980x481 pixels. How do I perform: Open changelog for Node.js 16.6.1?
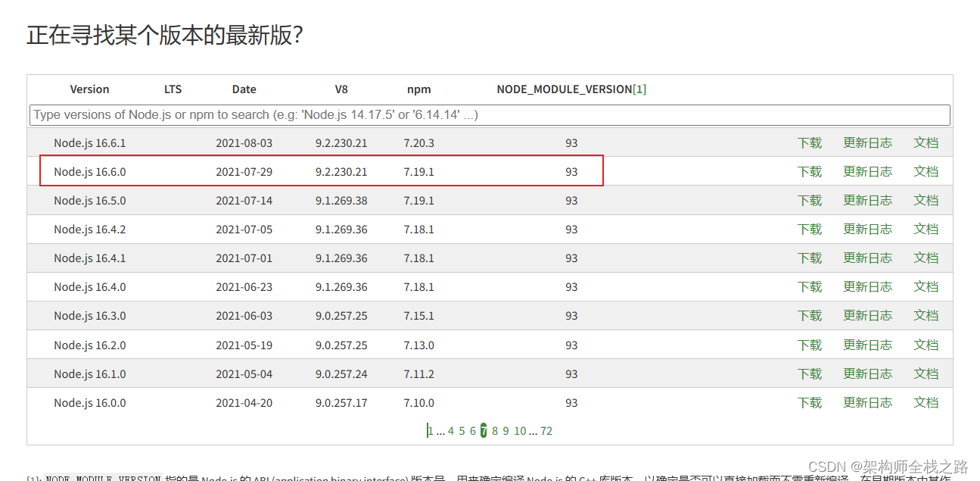[x=867, y=143]
